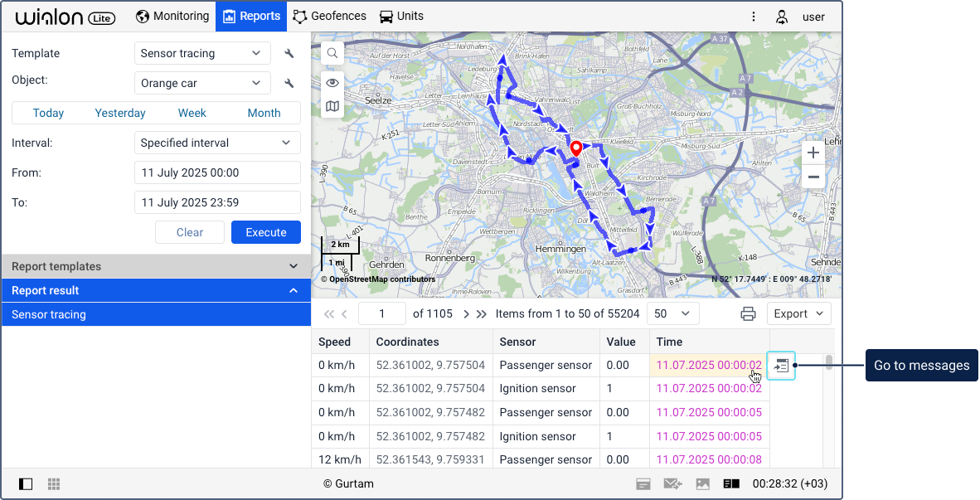Open the Monitoring tab

pyautogui.click(x=173, y=17)
